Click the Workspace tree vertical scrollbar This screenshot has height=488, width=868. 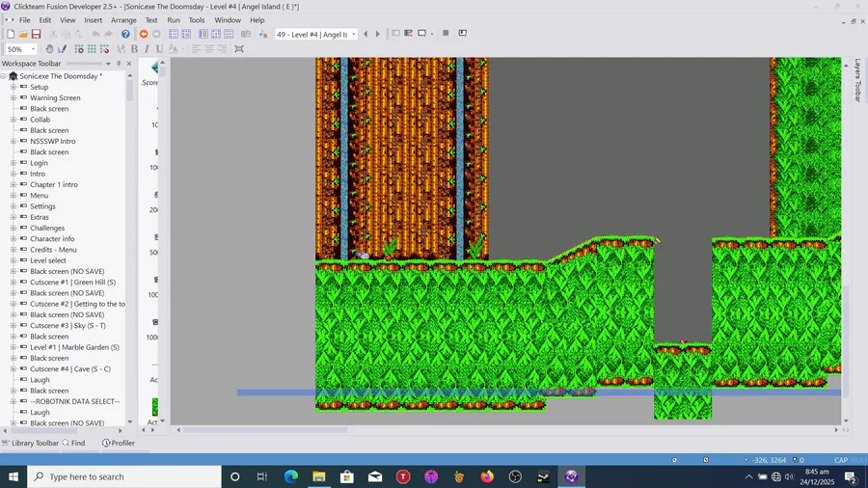(x=130, y=90)
